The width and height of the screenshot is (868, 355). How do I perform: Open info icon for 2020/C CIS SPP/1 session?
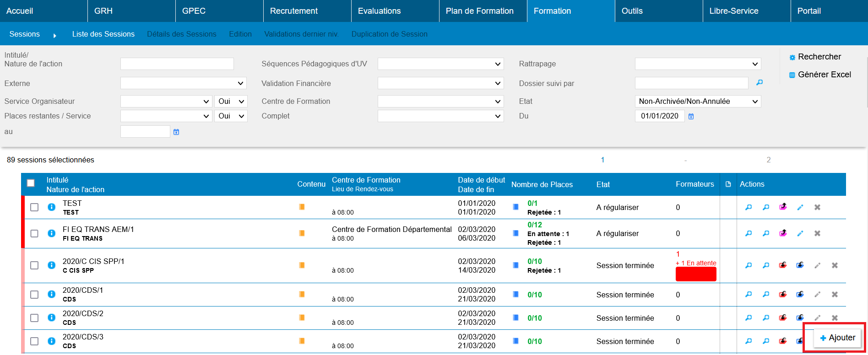coord(52,265)
